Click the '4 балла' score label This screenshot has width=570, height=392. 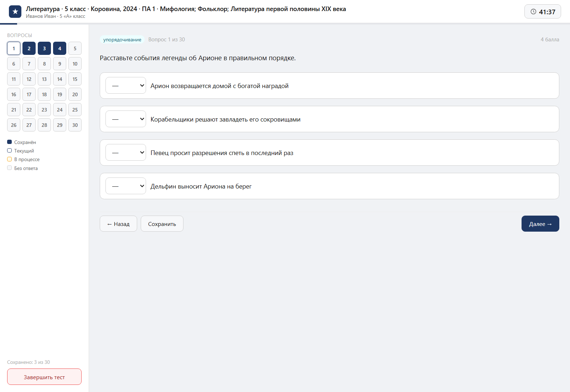(550, 40)
